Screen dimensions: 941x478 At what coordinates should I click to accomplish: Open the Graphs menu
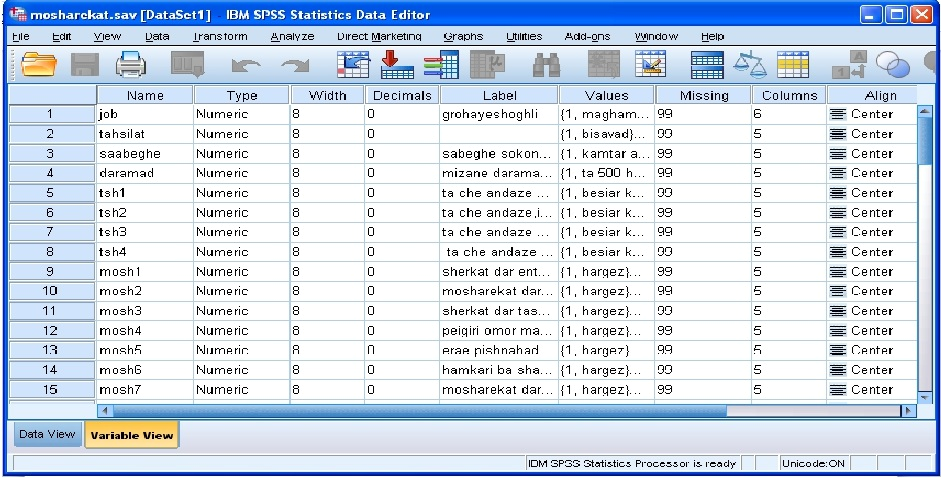[463, 36]
